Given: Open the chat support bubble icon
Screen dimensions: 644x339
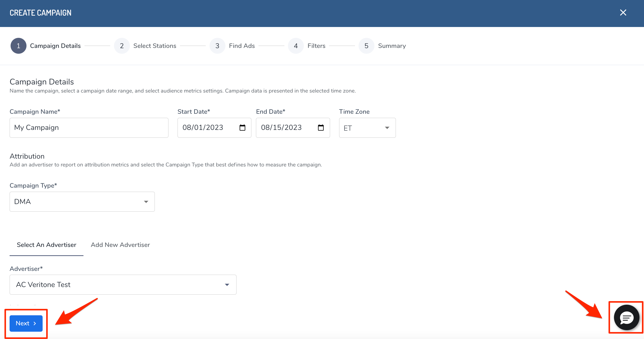Looking at the screenshot, I should (x=626, y=318).
